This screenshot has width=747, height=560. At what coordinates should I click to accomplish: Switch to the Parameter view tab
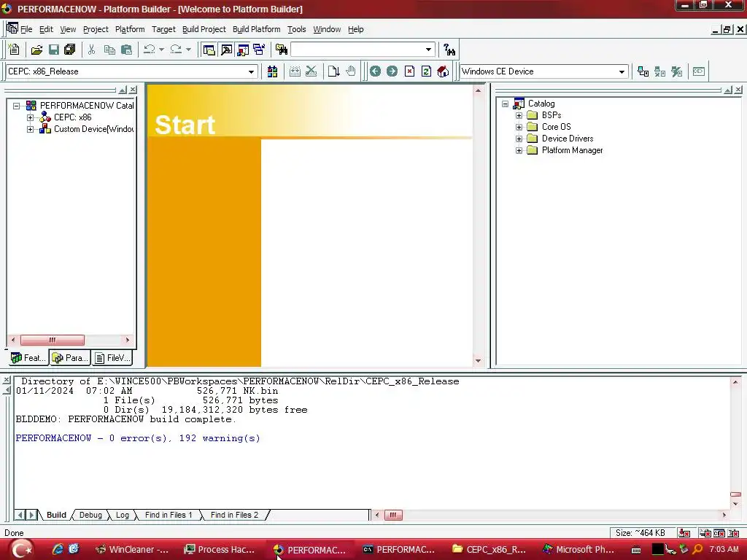tap(70, 358)
